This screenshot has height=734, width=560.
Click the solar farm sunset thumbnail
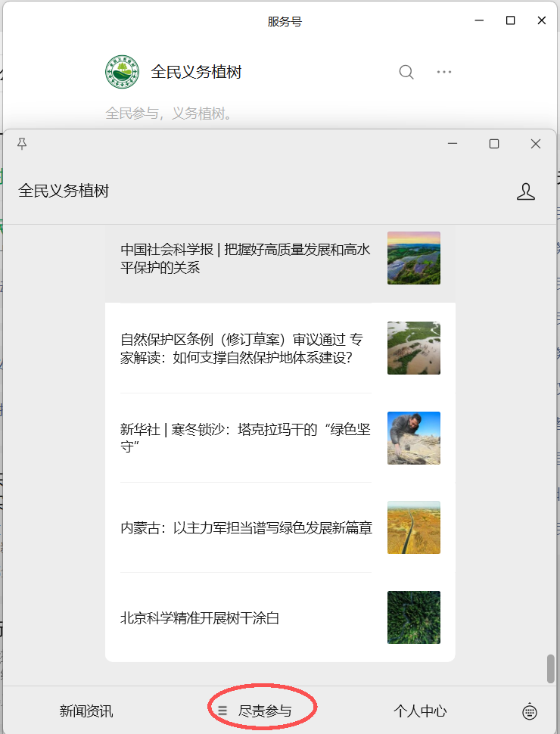[414, 258]
